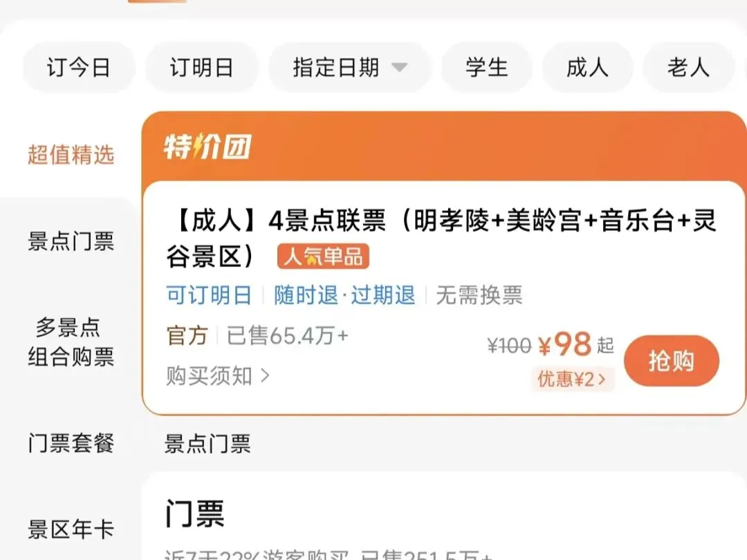This screenshot has width=747, height=560.
Task: Toggle the 订今日 filter chip
Action: [79, 67]
